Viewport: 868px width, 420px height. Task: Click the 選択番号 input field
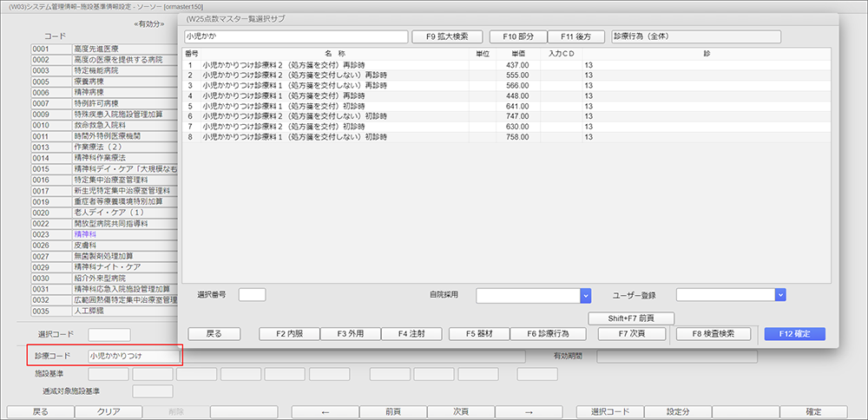tap(252, 295)
